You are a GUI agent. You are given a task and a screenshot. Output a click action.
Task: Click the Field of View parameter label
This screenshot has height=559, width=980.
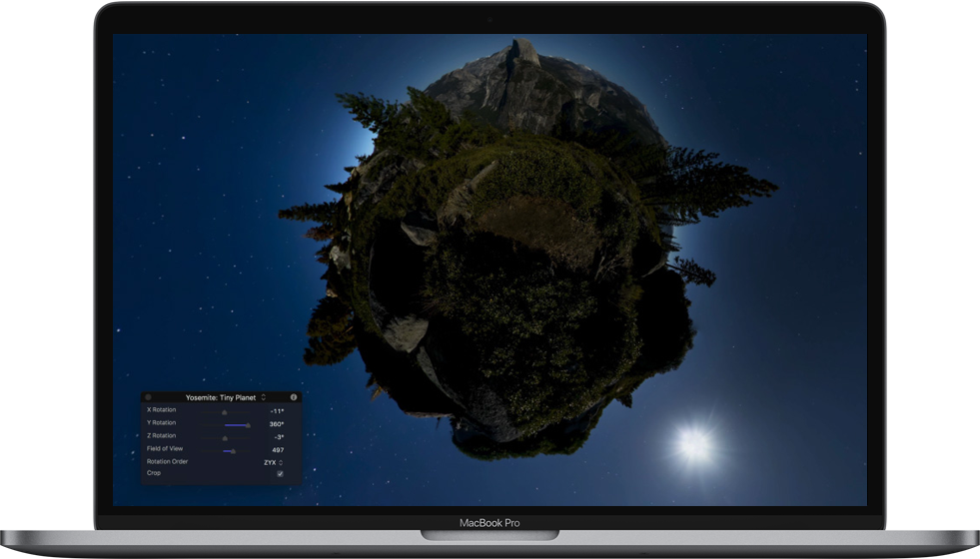[165, 449]
